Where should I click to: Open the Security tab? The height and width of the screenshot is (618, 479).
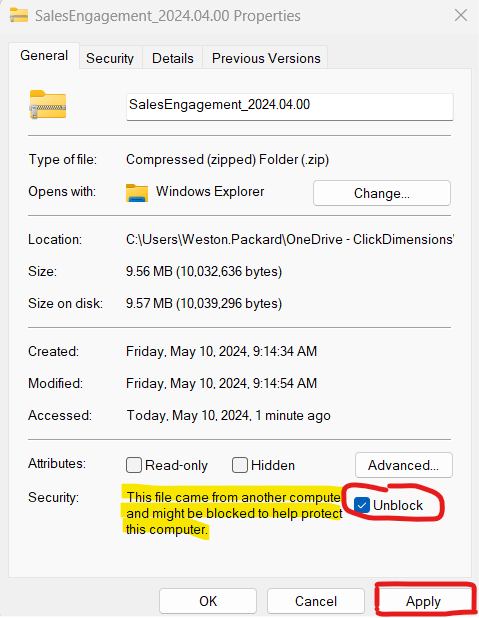pyautogui.click(x=110, y=58)
